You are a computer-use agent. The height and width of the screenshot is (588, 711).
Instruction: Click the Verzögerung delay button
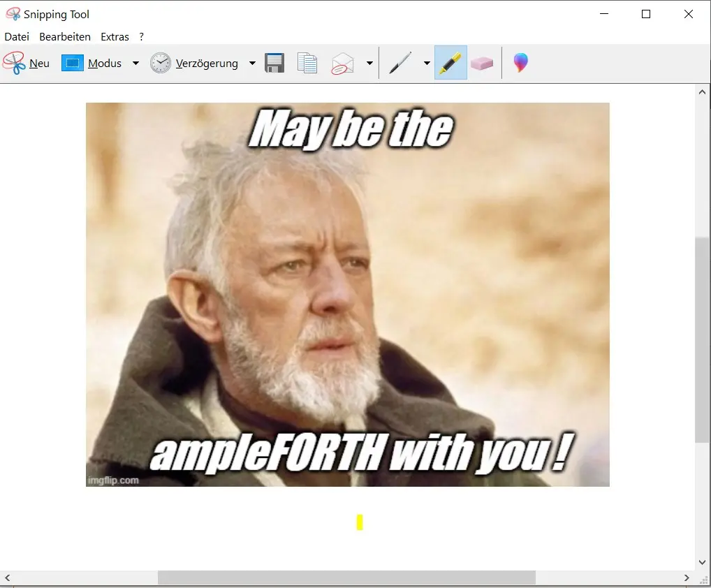[194, 63]
